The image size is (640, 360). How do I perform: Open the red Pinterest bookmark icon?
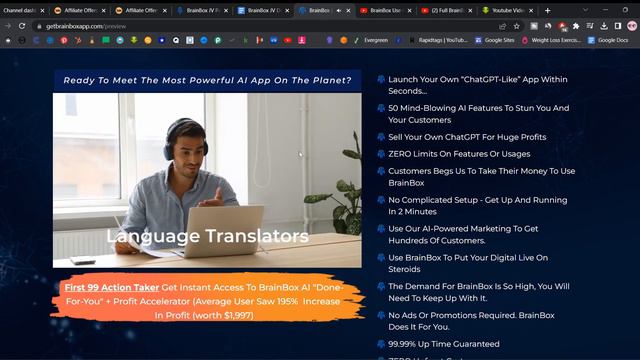[64, 40]
